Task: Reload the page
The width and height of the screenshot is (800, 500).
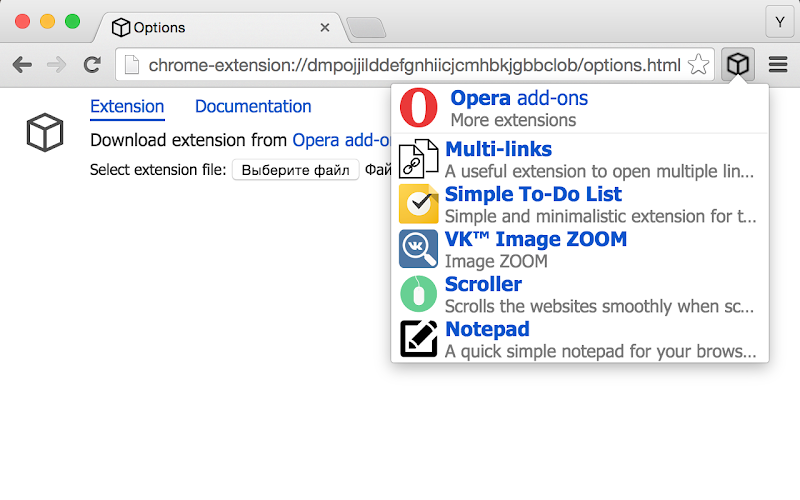Action: point(92,65)
